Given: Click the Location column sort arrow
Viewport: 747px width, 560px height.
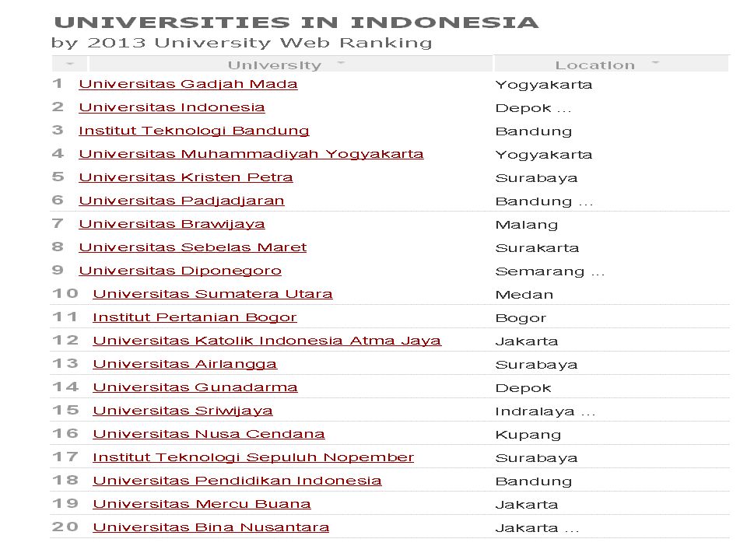Looking at the screenshot, I should 655,62.
